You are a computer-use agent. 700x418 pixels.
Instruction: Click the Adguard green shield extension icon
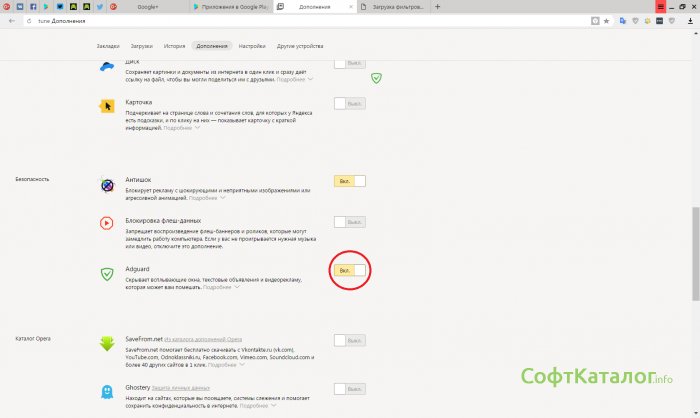(107, 274)
